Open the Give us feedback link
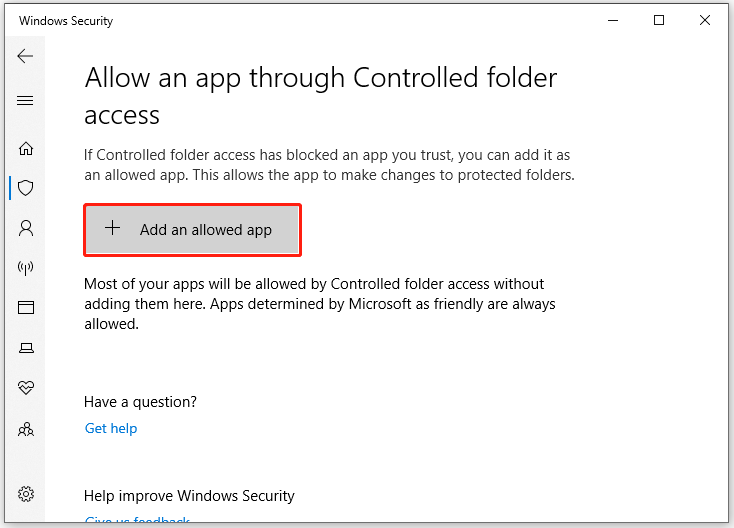 pos(137,519)
